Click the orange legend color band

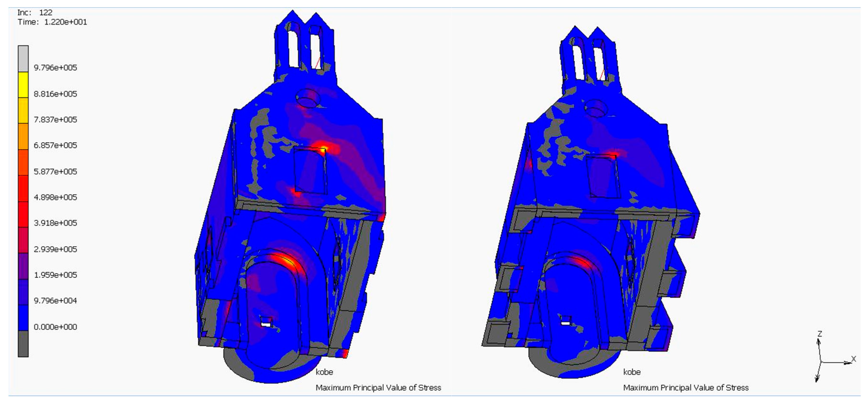tap(23, 137)
